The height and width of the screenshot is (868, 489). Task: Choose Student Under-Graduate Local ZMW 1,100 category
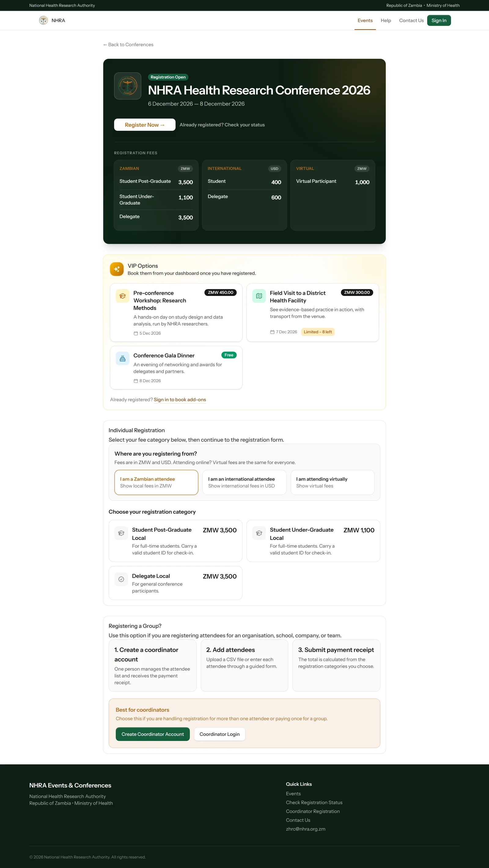[x=313, y=541]
